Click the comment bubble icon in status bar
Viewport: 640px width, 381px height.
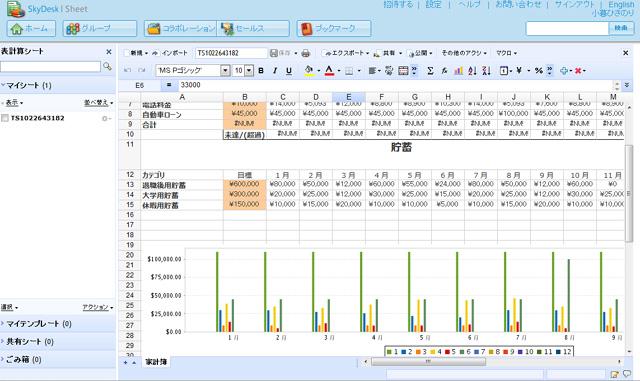click(x=627, y=374)
